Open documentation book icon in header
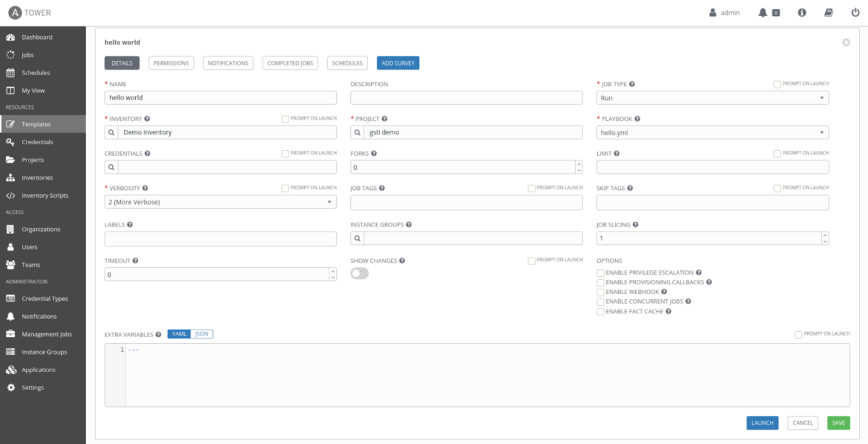 tap(828, 12)
